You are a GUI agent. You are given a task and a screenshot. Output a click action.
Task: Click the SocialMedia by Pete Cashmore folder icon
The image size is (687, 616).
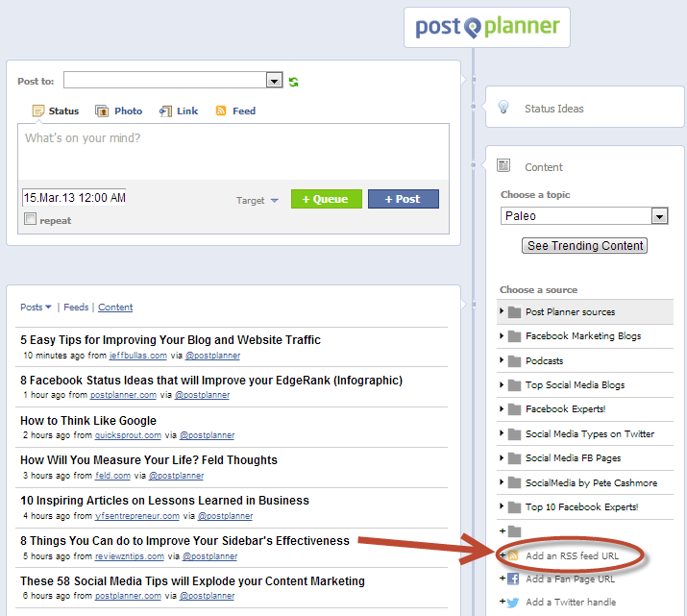coord(514,483)
